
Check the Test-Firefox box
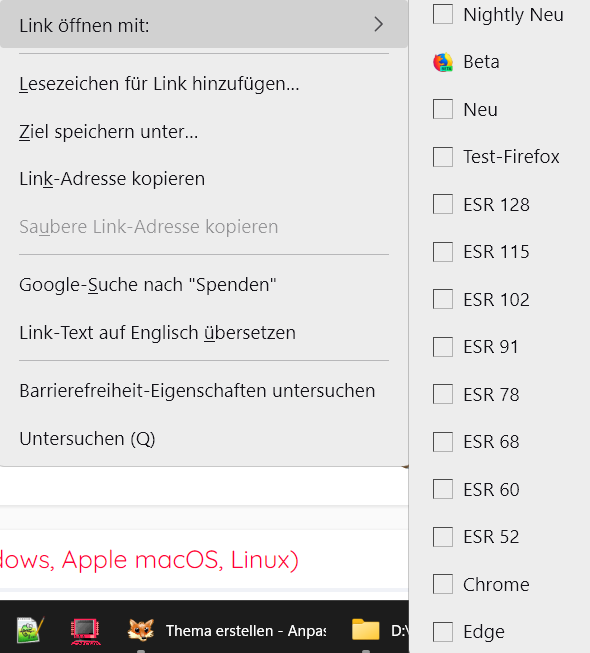pos(443,157)
